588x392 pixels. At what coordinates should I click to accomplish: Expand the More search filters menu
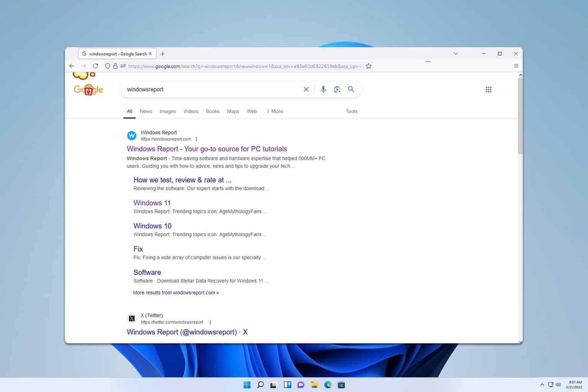pyautogui.click(x=275, y=111)
